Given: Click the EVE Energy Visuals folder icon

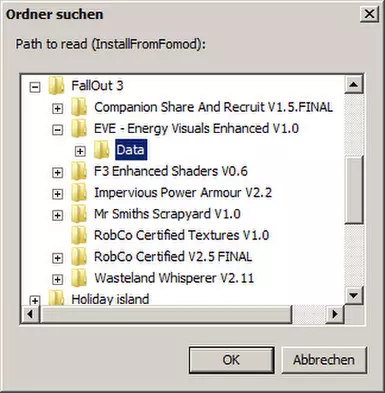Looking at the screenshot, I should [x=79, y=128].
